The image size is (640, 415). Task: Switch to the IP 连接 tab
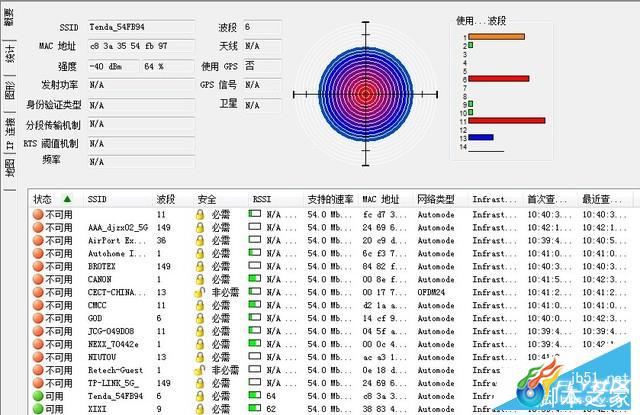tap(9, 133)
